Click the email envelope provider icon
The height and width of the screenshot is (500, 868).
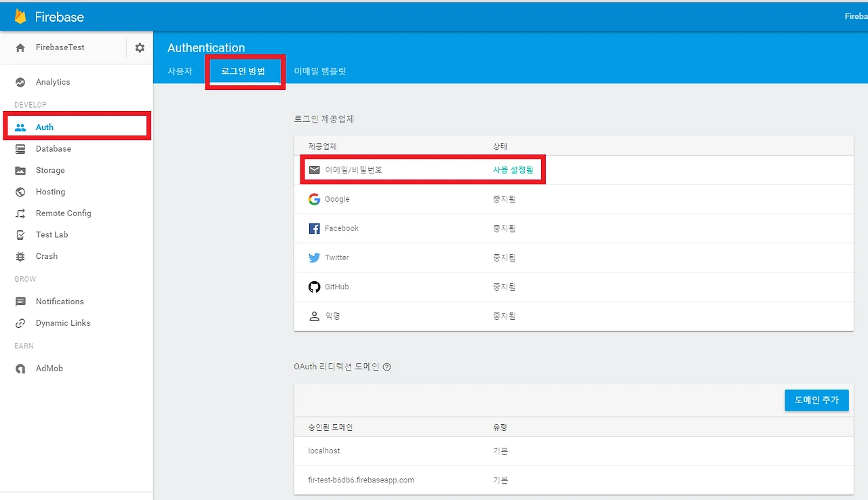click(314, 170)
